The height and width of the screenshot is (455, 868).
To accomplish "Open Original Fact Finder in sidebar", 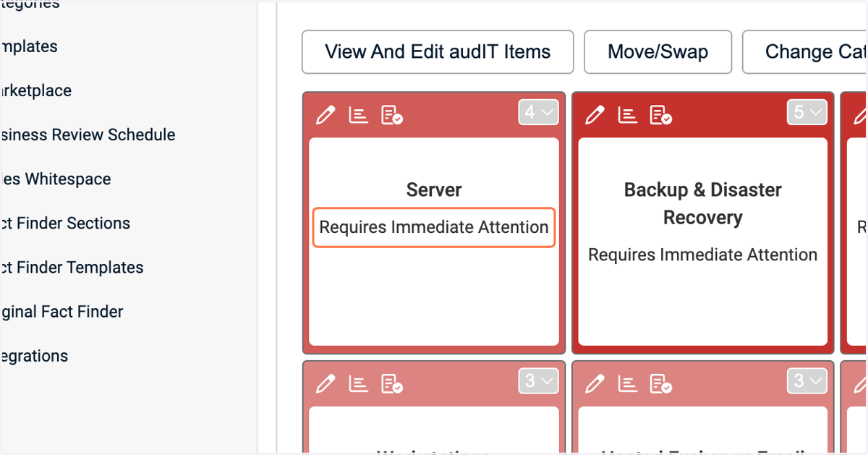I will click(x=61, y=311).
